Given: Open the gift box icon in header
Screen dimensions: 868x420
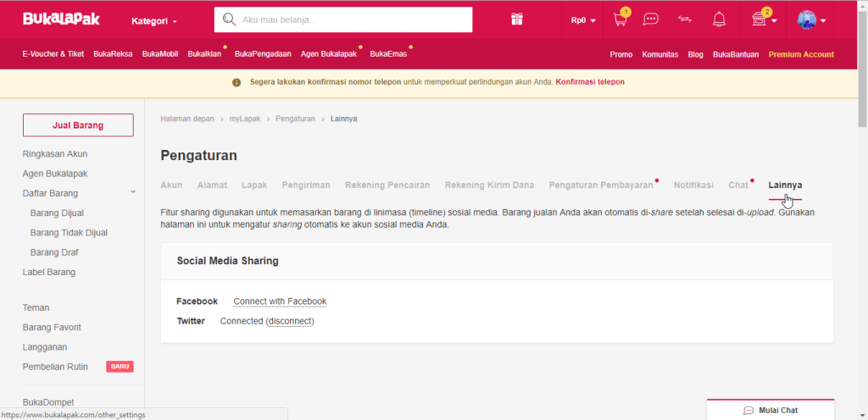Looking at the screenshot, I should coord(516,19).
